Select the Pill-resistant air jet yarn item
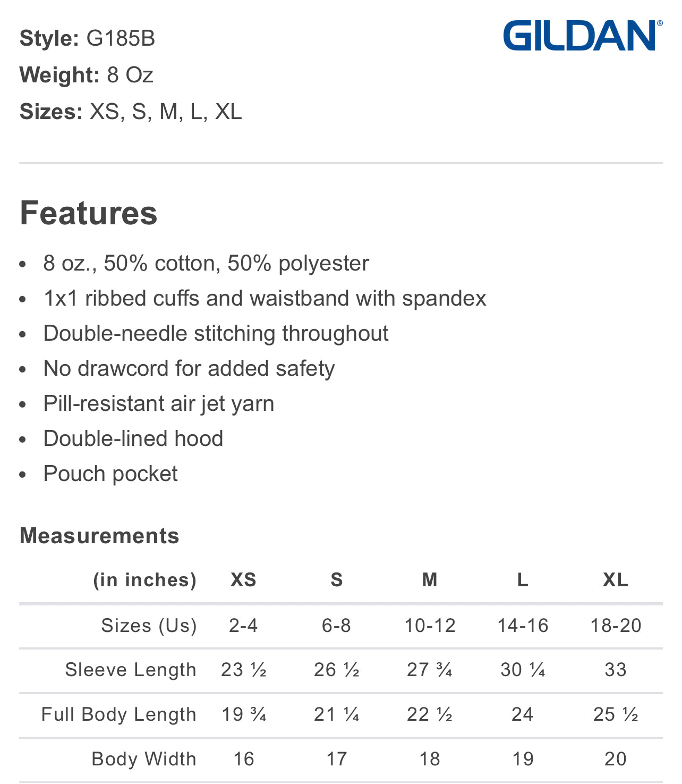The width and height of the screenshot is (682, 784). pyautogui.click(x=159, y=403)
